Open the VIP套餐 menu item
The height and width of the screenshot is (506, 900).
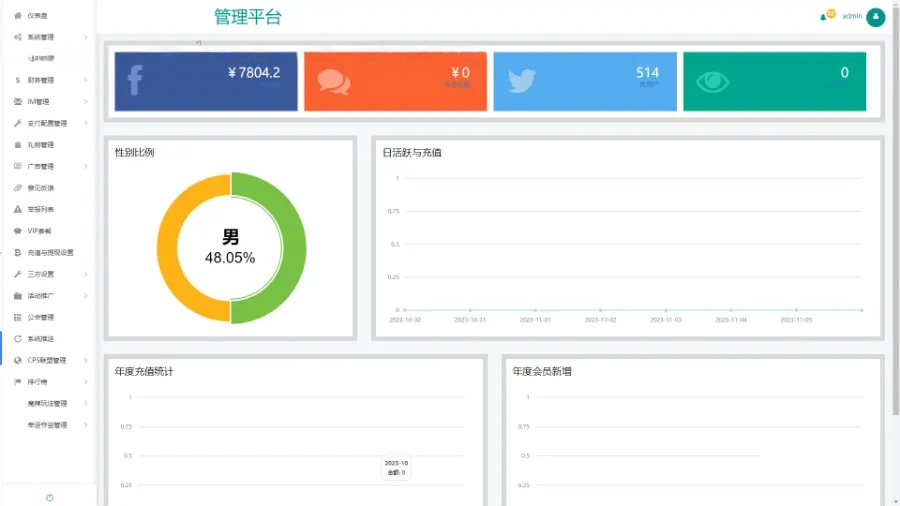click(40, 231)
